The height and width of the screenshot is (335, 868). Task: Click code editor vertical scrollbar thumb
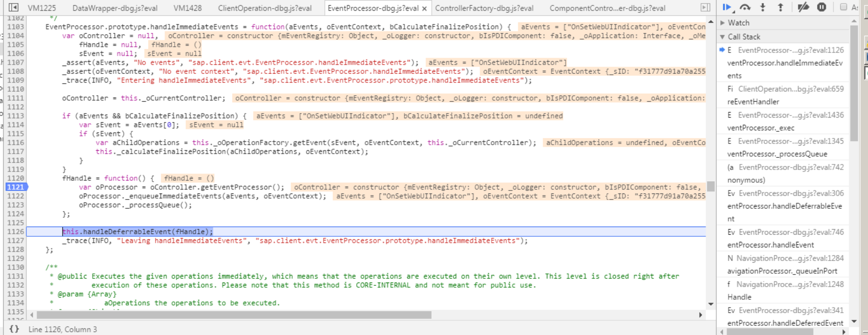coord(711,186)
